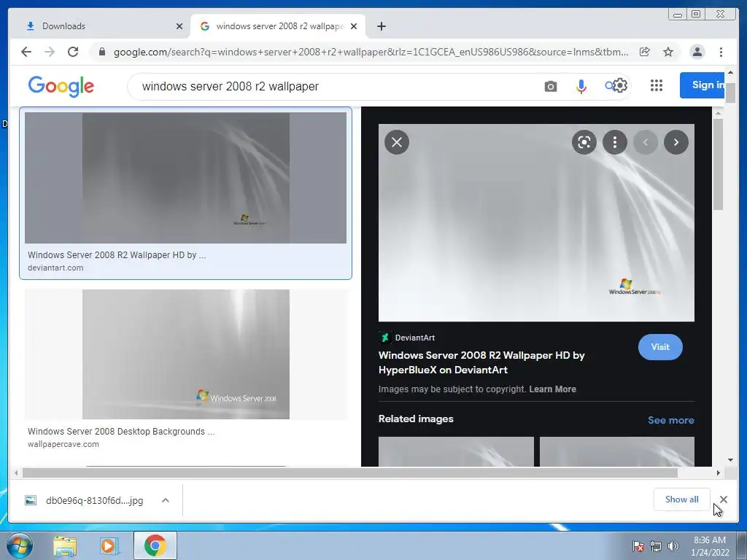Open Google settings gear
Image resolution: width=747 pixels, height=560 pixels.
[x=620, y=86]
